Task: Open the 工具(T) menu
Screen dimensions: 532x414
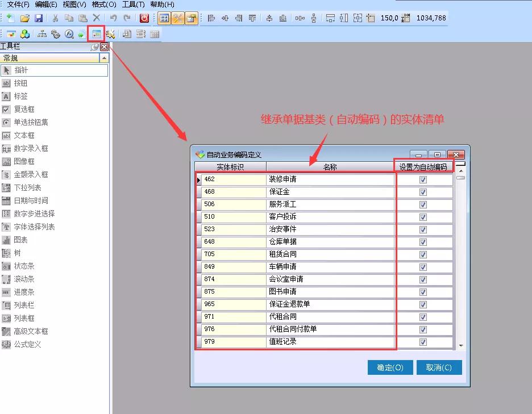Action: coord(134,5)
